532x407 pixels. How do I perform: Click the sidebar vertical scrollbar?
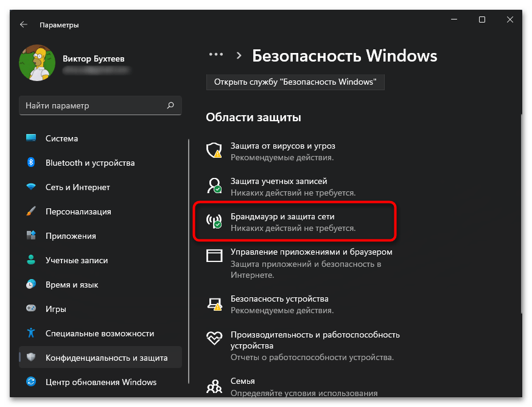(189, 261)
